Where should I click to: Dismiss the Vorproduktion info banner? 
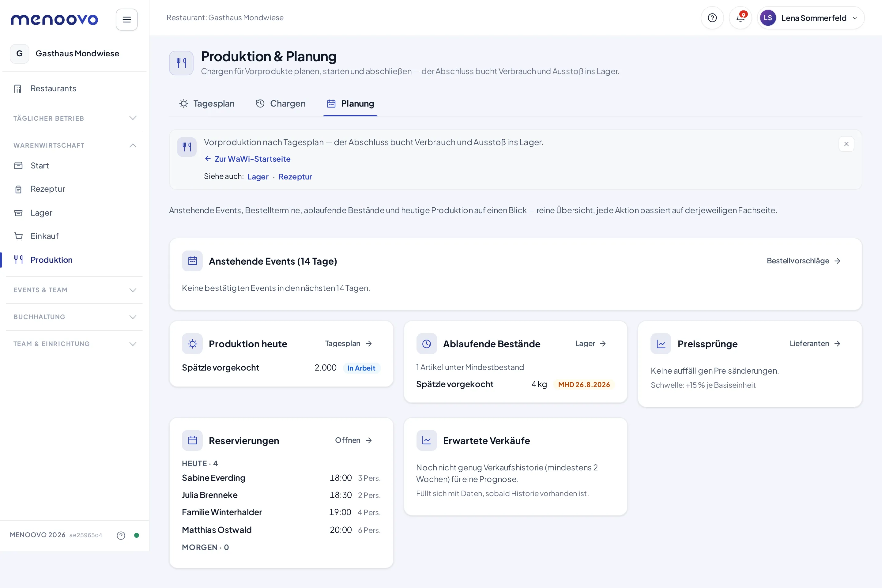pyautogui.click(x=846, y=144)
